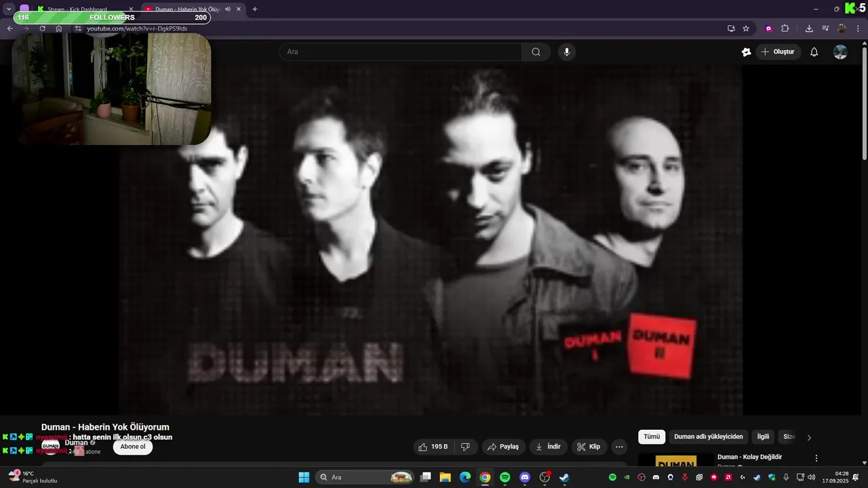Open YouTube notifications bell

[814, 52]
